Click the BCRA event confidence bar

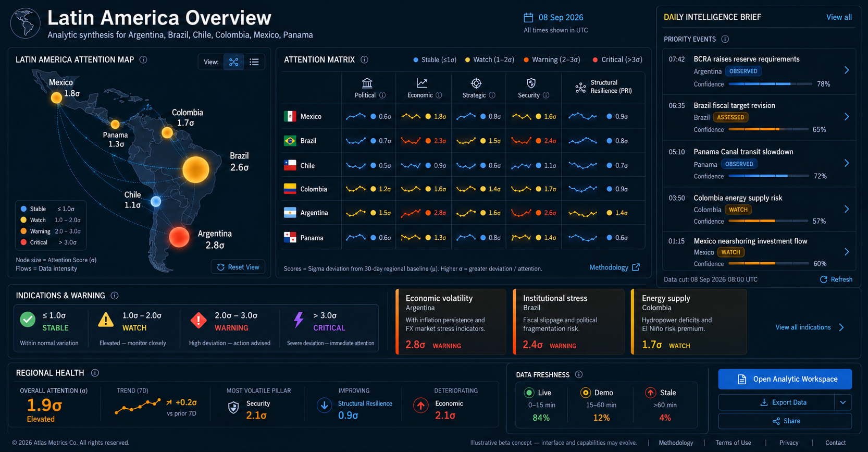click(x=770, y=84)
